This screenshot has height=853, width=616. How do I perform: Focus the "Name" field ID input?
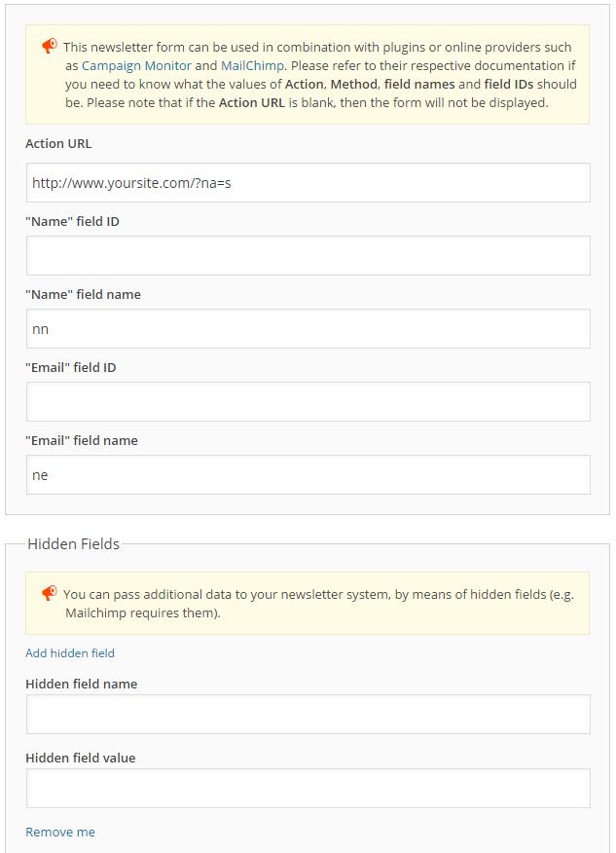click(x=308, y=256)
